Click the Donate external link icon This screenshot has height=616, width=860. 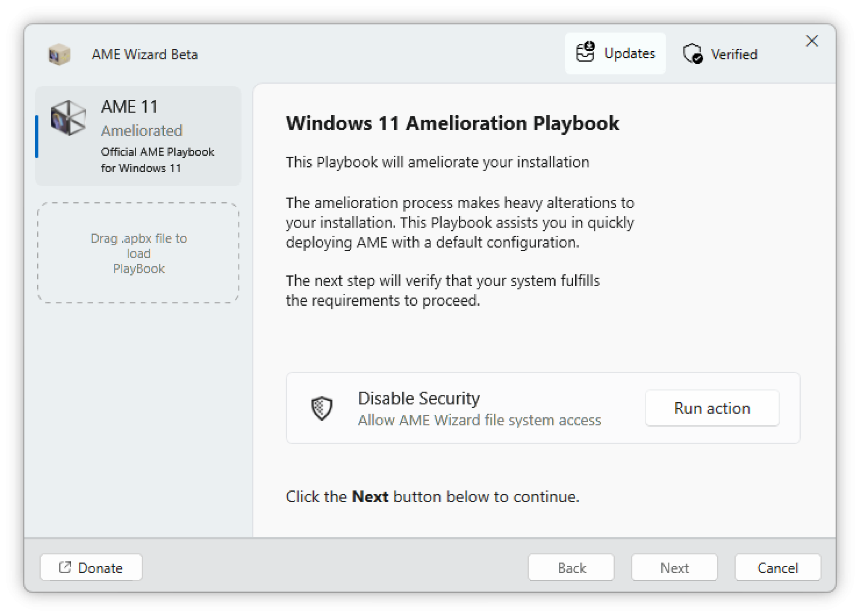tap(65, 567)
